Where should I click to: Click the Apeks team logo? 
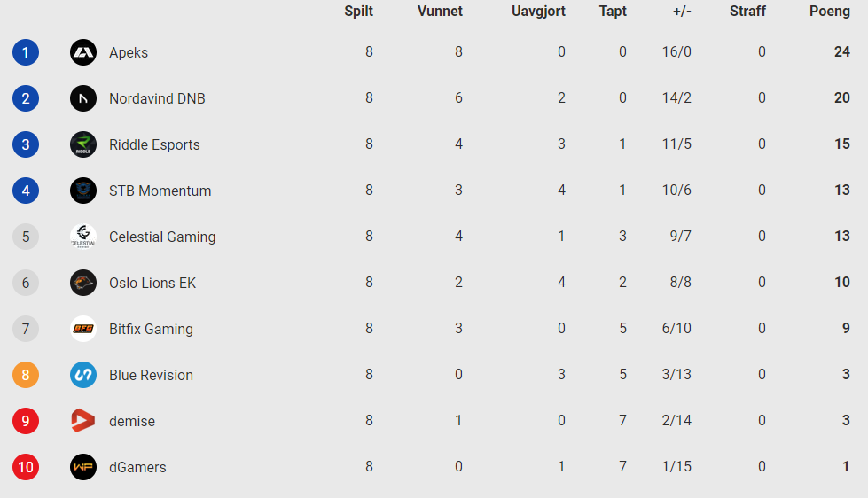coord(83,52)
